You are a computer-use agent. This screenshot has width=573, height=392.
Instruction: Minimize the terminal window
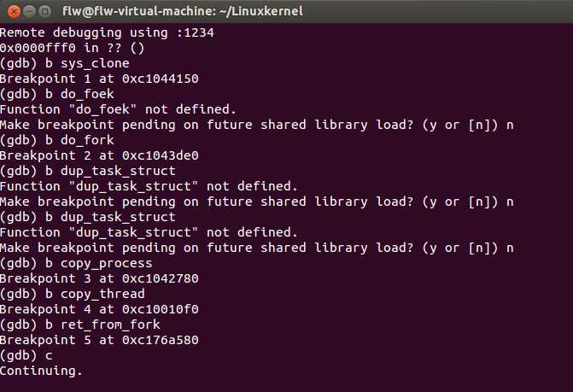30,12
